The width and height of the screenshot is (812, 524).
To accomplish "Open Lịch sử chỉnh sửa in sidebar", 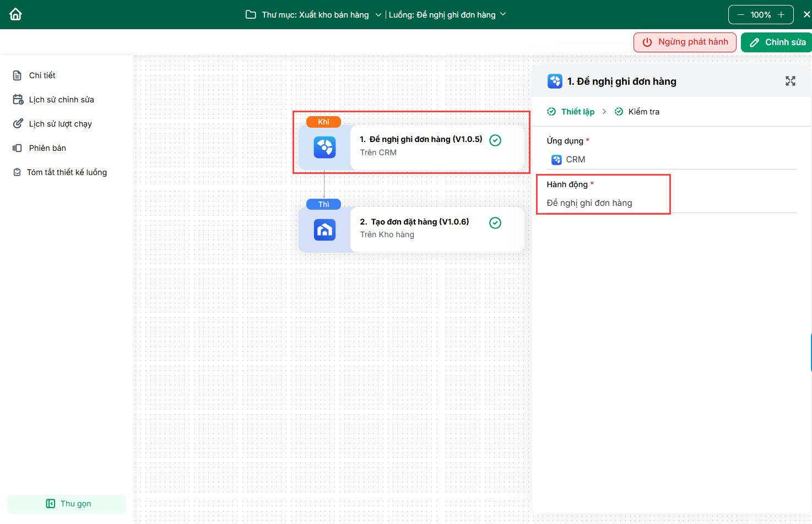I will coord(61,100).
